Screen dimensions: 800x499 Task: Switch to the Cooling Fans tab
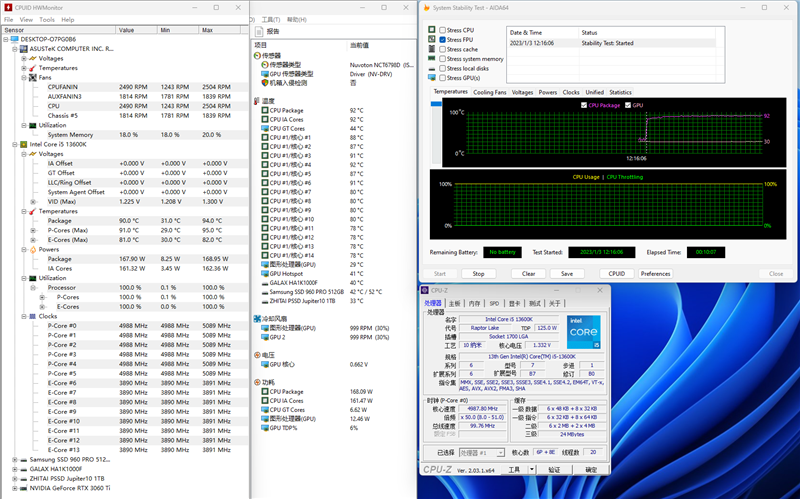click(490, 92)
